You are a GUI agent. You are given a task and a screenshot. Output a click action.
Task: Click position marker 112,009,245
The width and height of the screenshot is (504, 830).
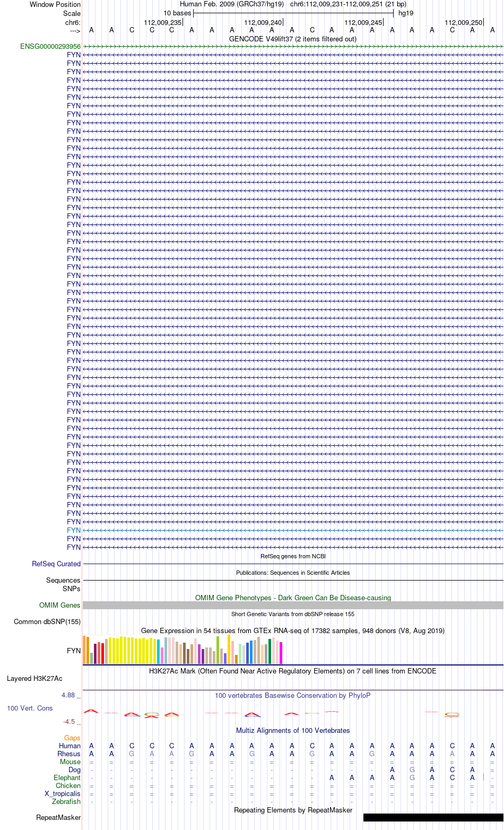[x=363, y=22]
